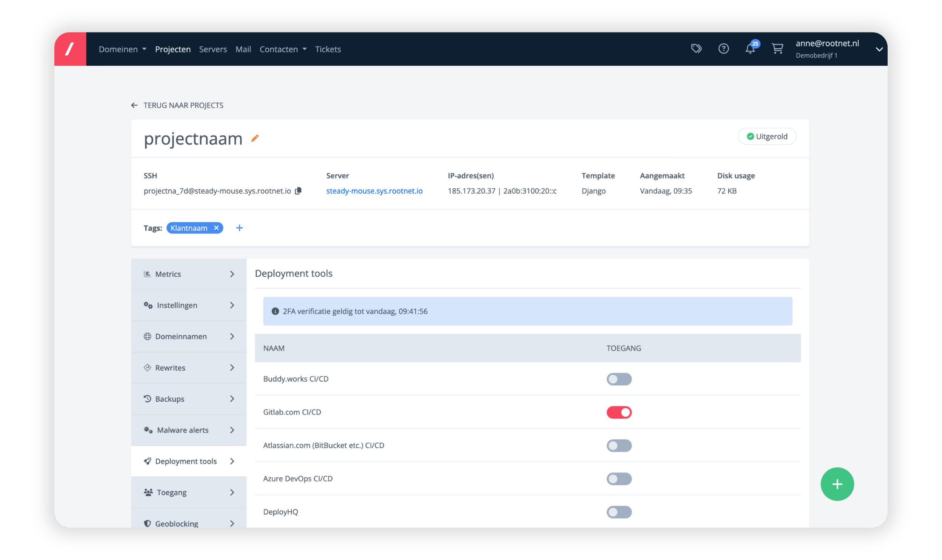Click the green plus action button
Screen dimensions: 942x560
pyautogui.click(x=837, y=484)
